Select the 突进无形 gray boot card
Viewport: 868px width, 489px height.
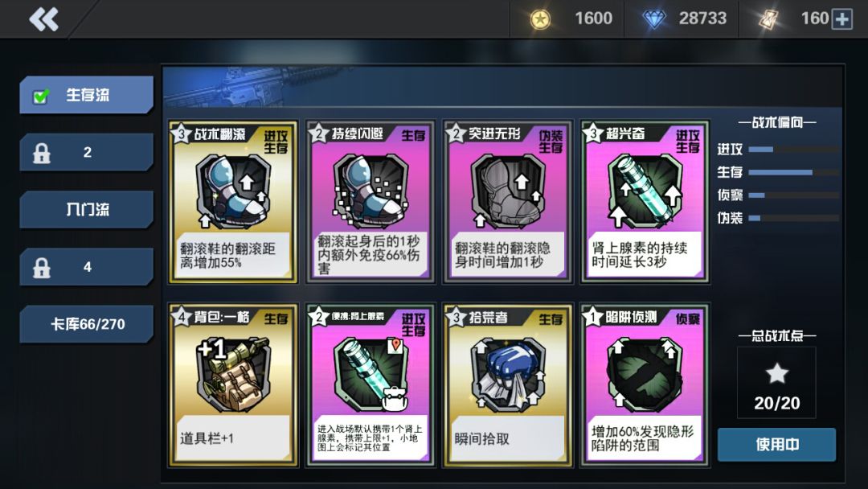[508, 202]
